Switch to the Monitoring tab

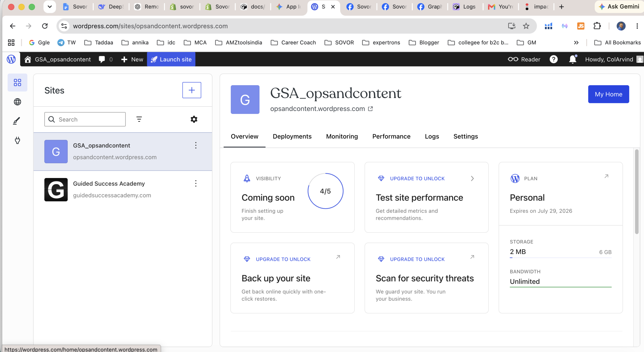[x=342, y=136]
